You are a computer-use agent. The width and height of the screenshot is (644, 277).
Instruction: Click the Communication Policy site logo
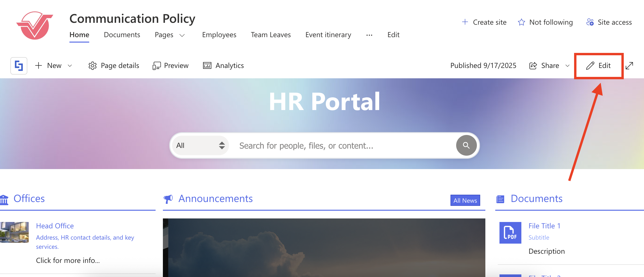35,25
